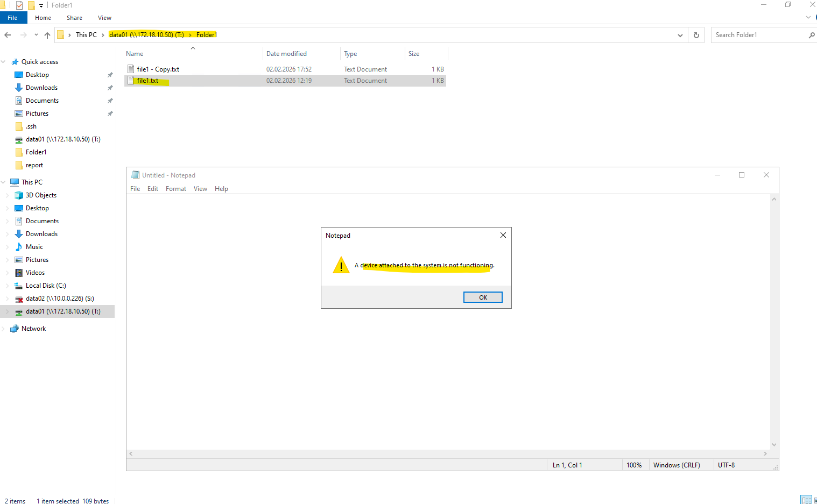This screenshot has width=817, height=504.
Task: Collapse the Quick access tree node
Action: 3,62
